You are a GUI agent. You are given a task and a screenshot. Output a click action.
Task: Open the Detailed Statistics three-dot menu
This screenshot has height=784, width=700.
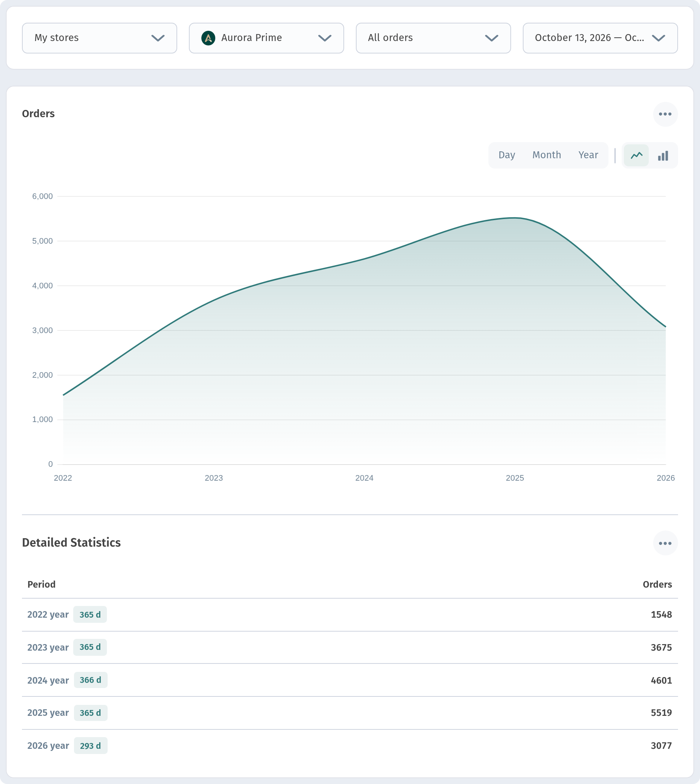click(665, 543)
